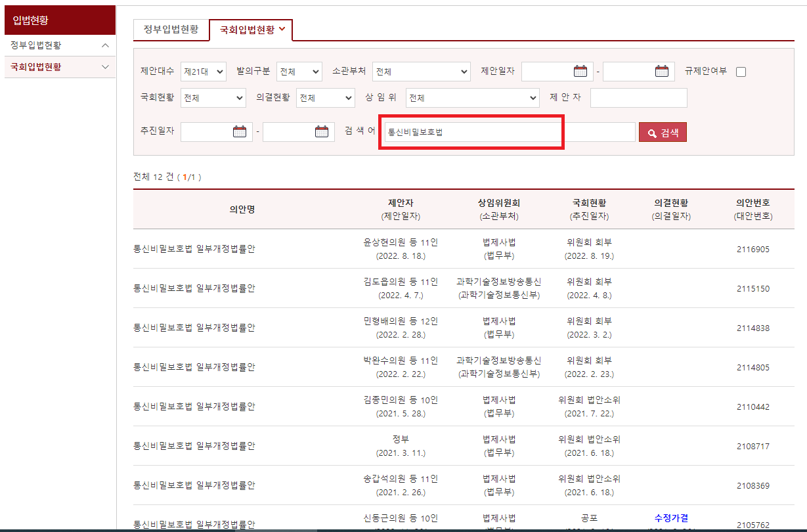Open calendar for 제안일자 start date
Viewport: 807px width, 532px height.
tap(580, 71)
